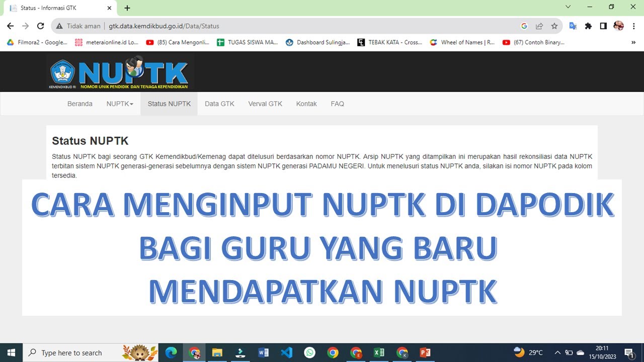This screenshot has width=644, height=362.
Task: Toggle the Chrome side panel
Action: coord(603,26)
